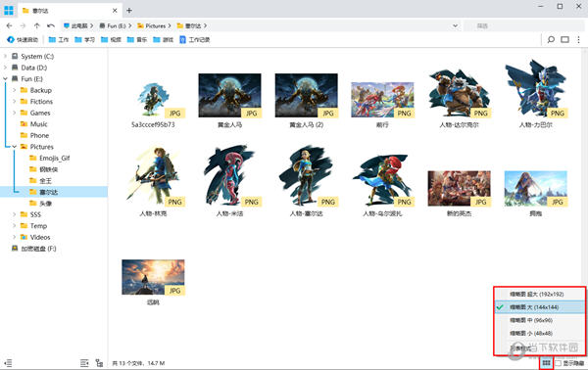Image resolution: width=588 pixels, height=370 pixels.
Task: Select Emojis_Gif folder in tree
Action: click(50, 158)
